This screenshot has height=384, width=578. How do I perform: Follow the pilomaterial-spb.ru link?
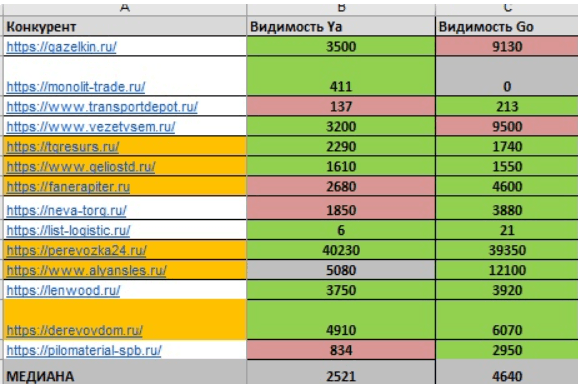click(84, 350)
